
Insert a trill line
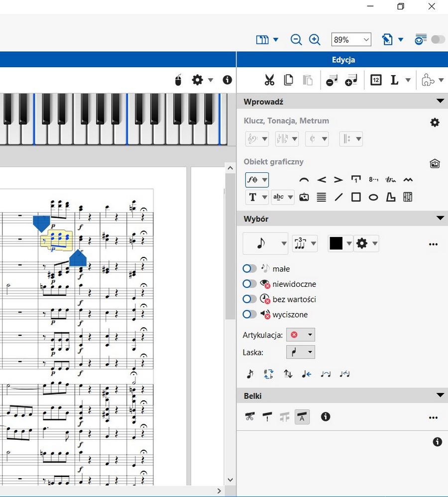tap(391, 180)
